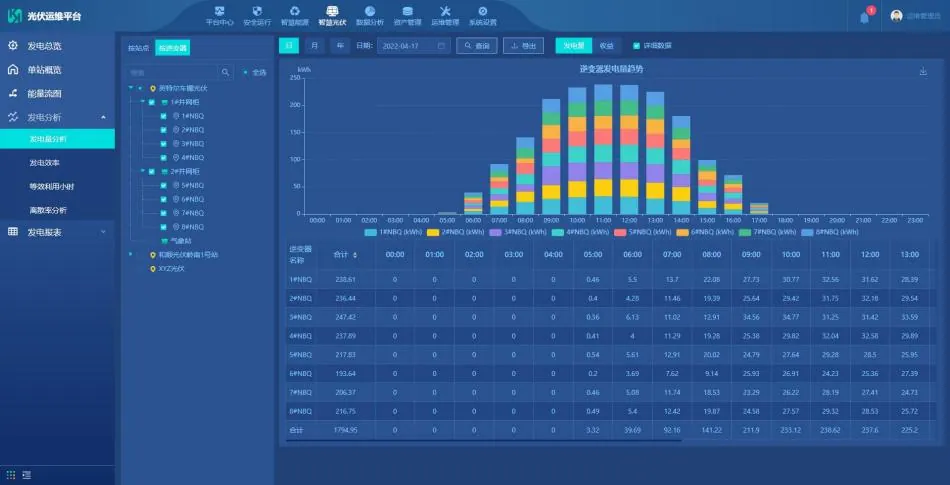This screenshot has height=485, width=950.
Task: Uncheck the 6#NBQ inverter checkbox
Action: (x=164, y=199)
